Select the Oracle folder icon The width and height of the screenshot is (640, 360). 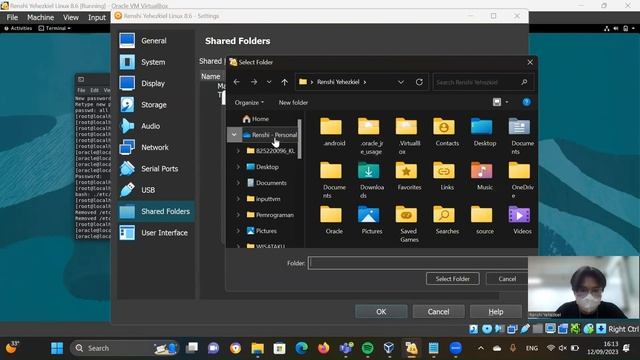coord(331,215)
